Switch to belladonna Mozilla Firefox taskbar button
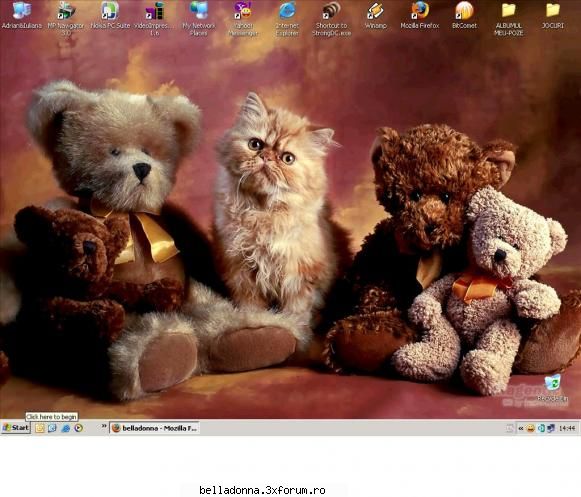The height and width of the screenshot is (497, 581). pyautogui.click(x=155, y=428)
